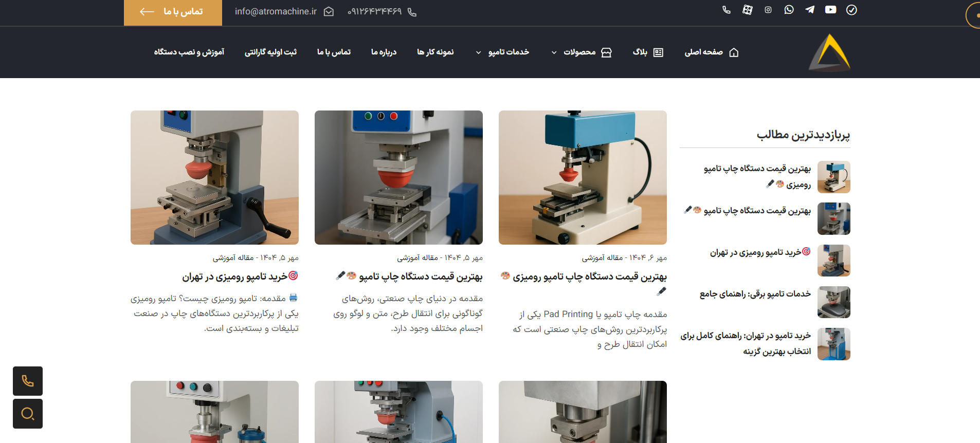The width and height of the screenshot is (980, 443).
Task: Click the floating phone call button
Action: (x=28, y=381)
